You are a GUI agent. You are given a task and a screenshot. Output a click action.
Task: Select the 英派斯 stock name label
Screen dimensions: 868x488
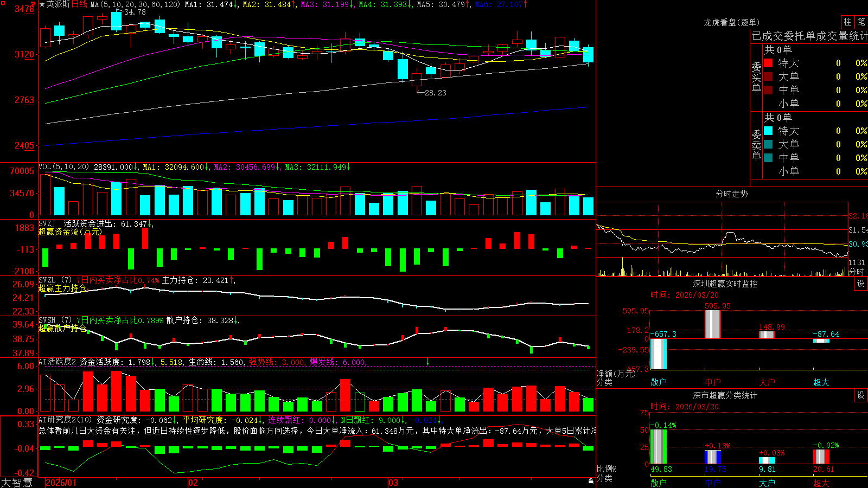coord(59,4)
